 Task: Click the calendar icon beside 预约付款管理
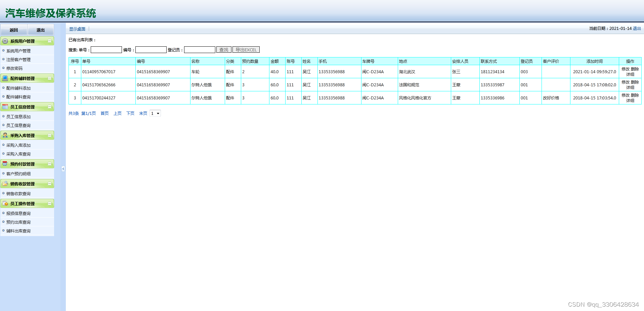click(5, 164)
